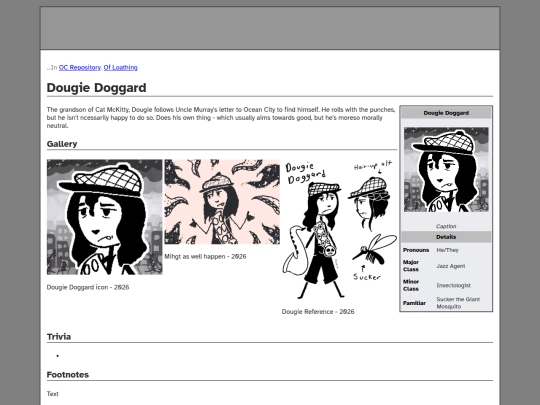Click the infobox portrait image
The width and height of the screenshot is (540, 405).
pyautogui.click(x=446, y=169)
